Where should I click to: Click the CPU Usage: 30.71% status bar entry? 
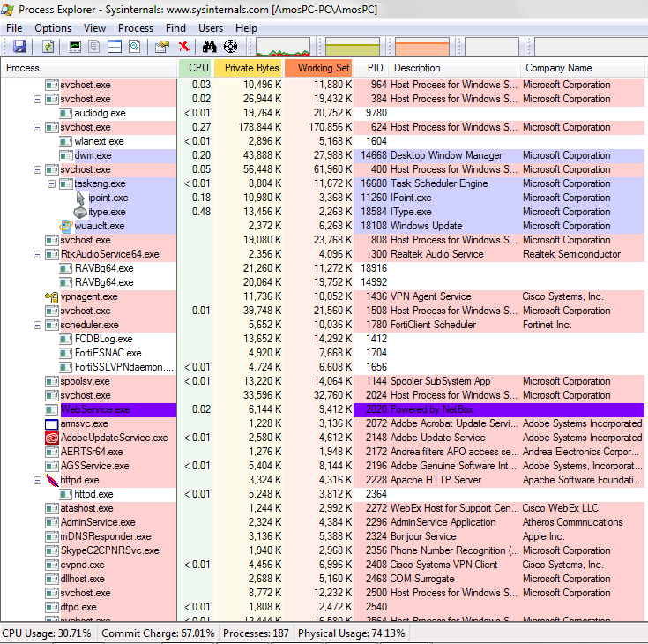pyautogui.click(x=47, y=633)
